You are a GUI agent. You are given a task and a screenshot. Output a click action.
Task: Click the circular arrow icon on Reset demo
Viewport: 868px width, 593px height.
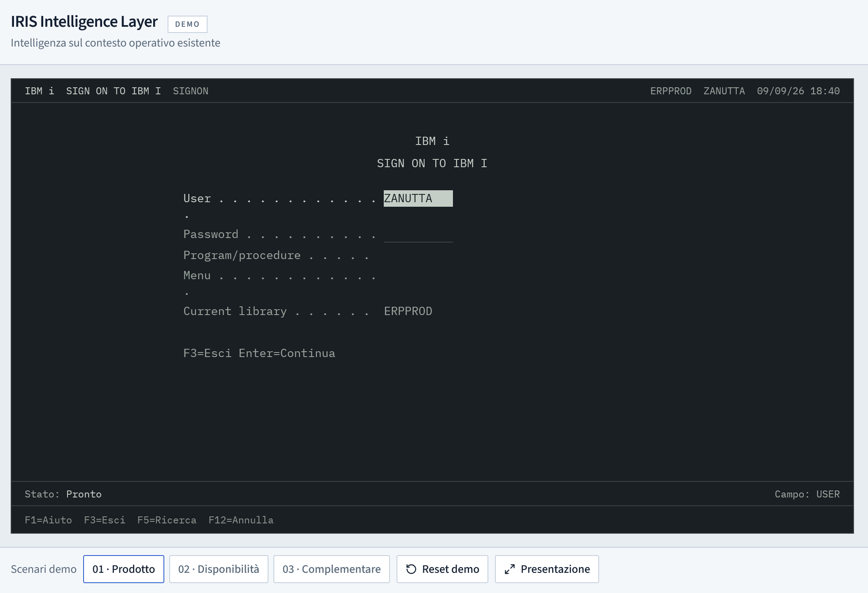pos(411,569)
